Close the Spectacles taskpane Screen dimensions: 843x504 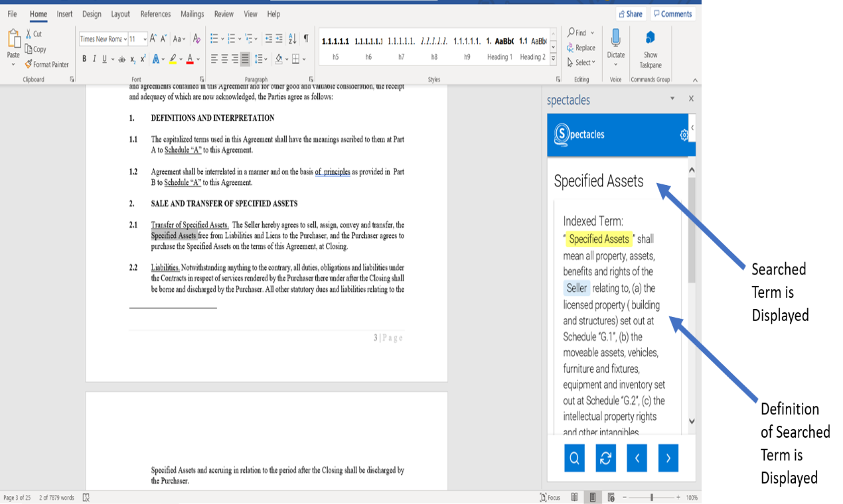[691, 98]
